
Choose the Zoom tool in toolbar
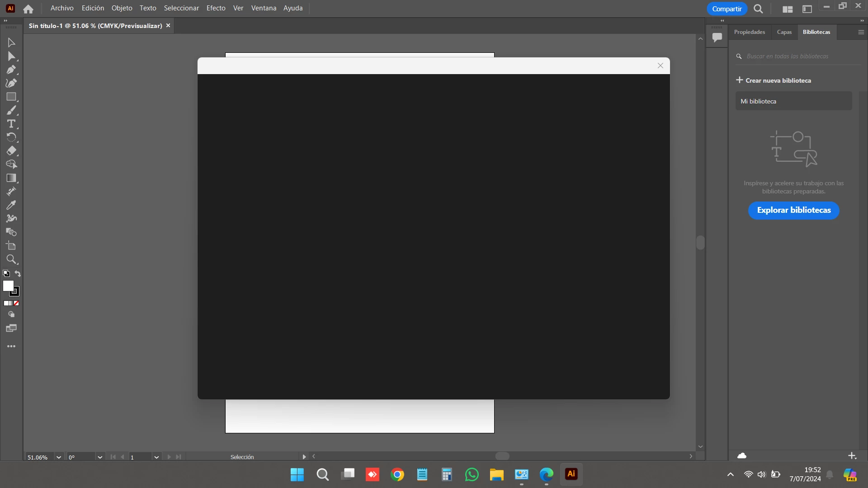pos(11,259)
